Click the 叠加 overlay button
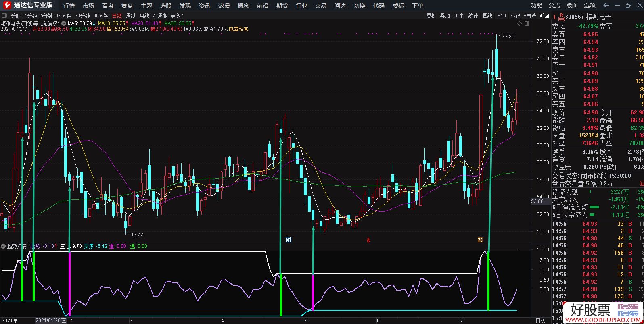644x324 pixels. click(445, 16)
